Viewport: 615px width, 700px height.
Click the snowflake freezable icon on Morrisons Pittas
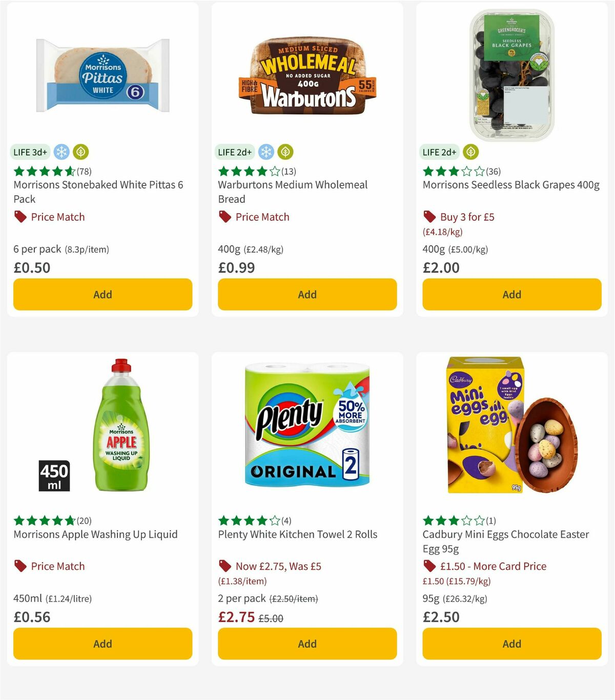tap(60, 152)
